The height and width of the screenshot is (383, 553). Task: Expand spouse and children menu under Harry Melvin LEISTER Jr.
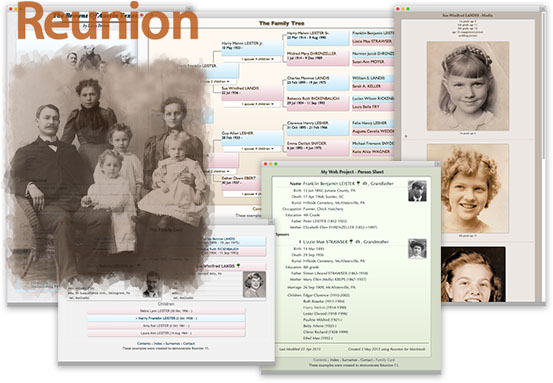click(x=253, y=59)
